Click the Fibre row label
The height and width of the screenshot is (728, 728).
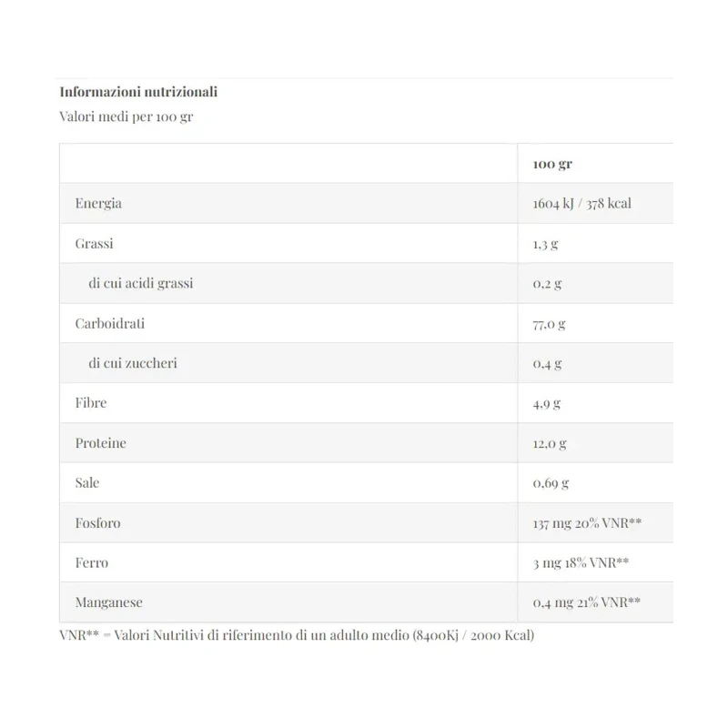92,403
